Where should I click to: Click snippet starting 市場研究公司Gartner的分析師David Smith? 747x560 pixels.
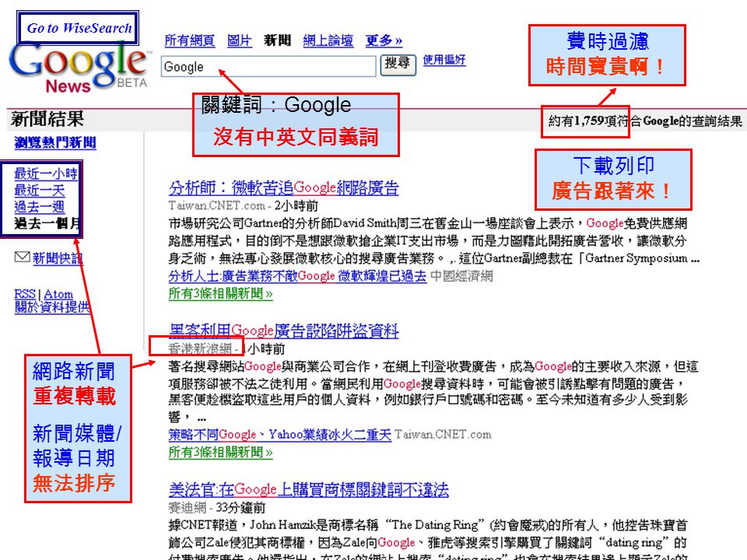434,240
